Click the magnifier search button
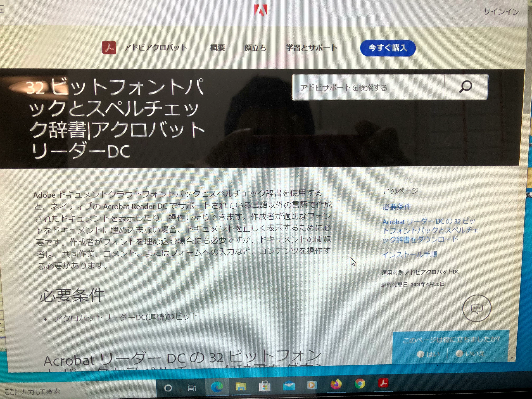Screen dimensions: 532x399 (466, 87)
